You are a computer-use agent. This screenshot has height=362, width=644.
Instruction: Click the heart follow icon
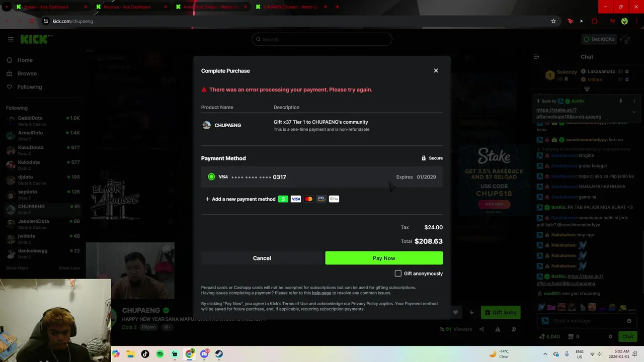(x=455, y=312)
